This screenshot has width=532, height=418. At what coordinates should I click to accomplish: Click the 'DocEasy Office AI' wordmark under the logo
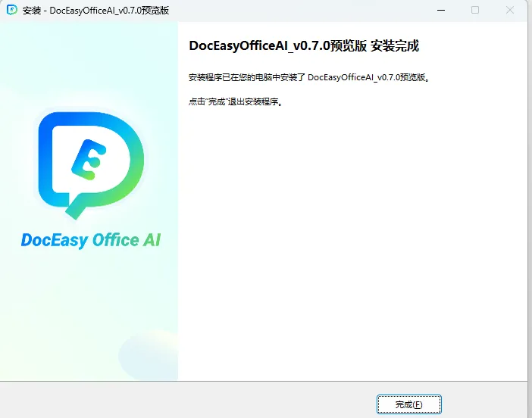coord(91,240)
